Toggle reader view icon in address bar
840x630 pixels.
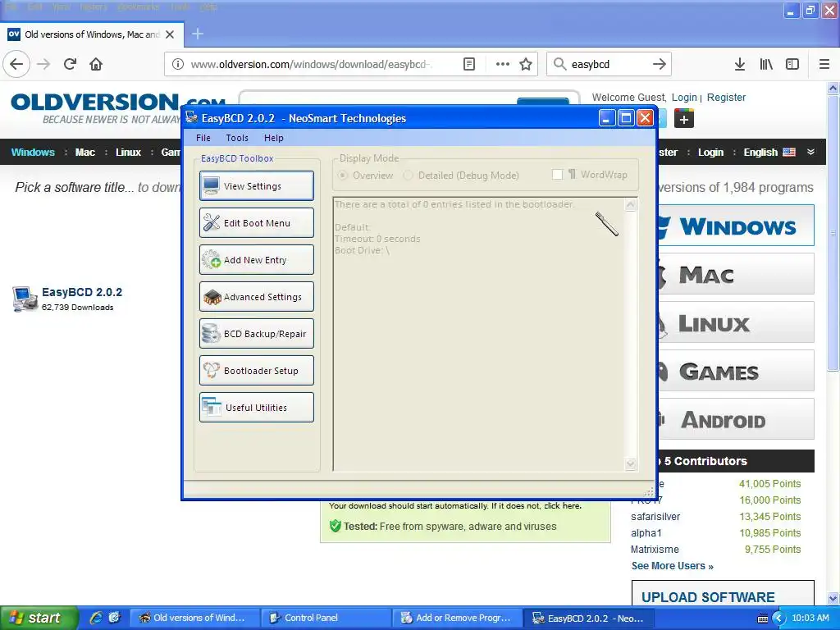point(468,64)
